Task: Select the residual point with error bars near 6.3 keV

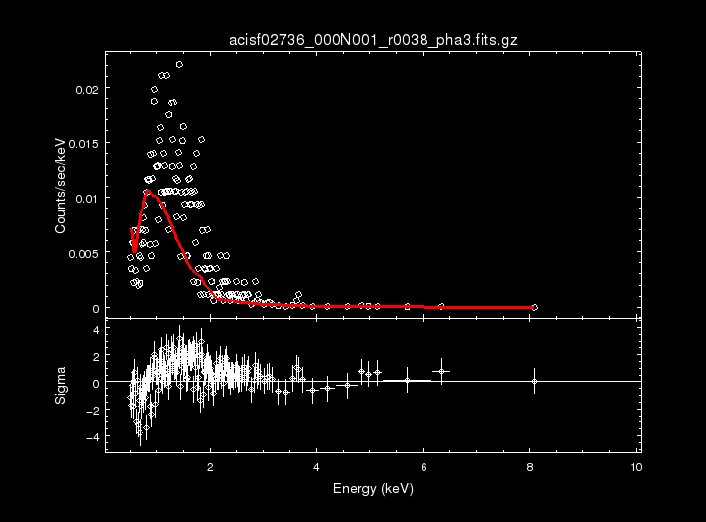Action: [441, 372]
